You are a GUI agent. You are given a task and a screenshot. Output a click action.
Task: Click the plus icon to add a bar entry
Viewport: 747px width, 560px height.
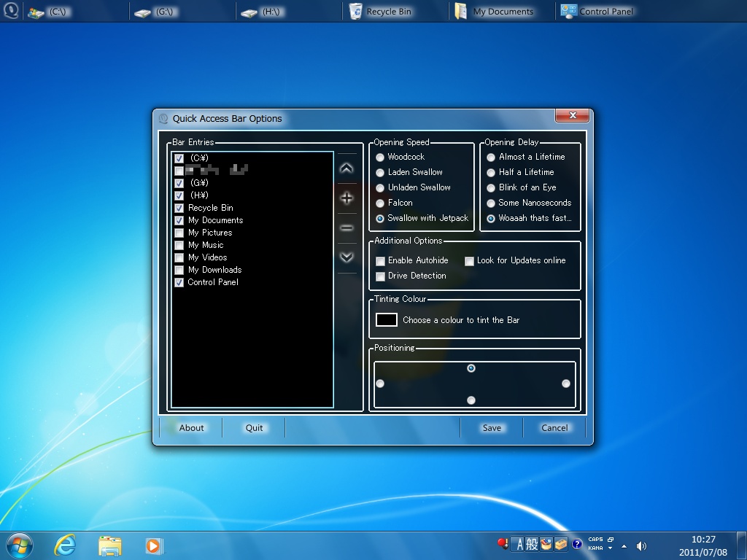[x=347, y=198]
